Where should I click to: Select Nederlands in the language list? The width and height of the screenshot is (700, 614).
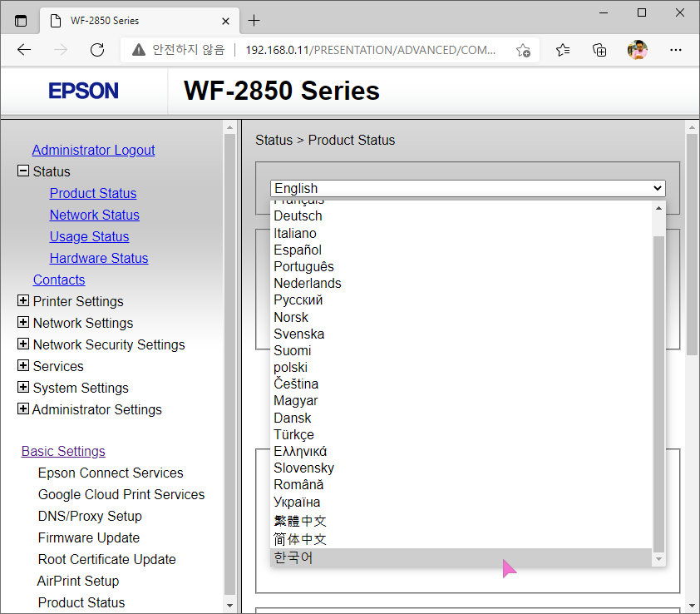point(461,284)
